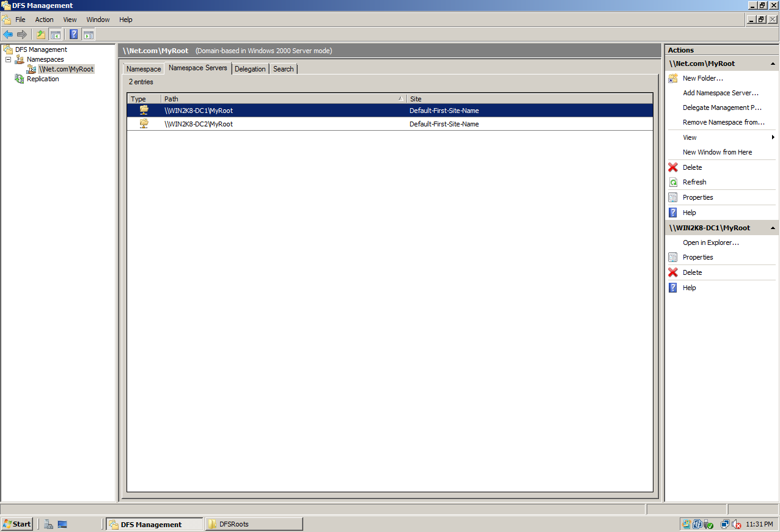Click the Namespaces node icon in tree
The width and height of the screenshot is (780, 532).
pyautogui.click(x=20, y=59)
